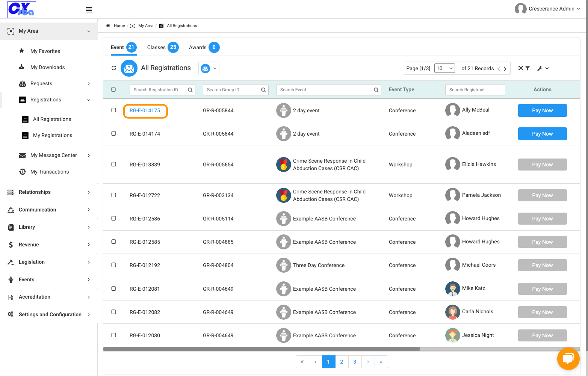The image size is (588, 376).
Task: Go to next page arrow near records
Action: [505, 69]
